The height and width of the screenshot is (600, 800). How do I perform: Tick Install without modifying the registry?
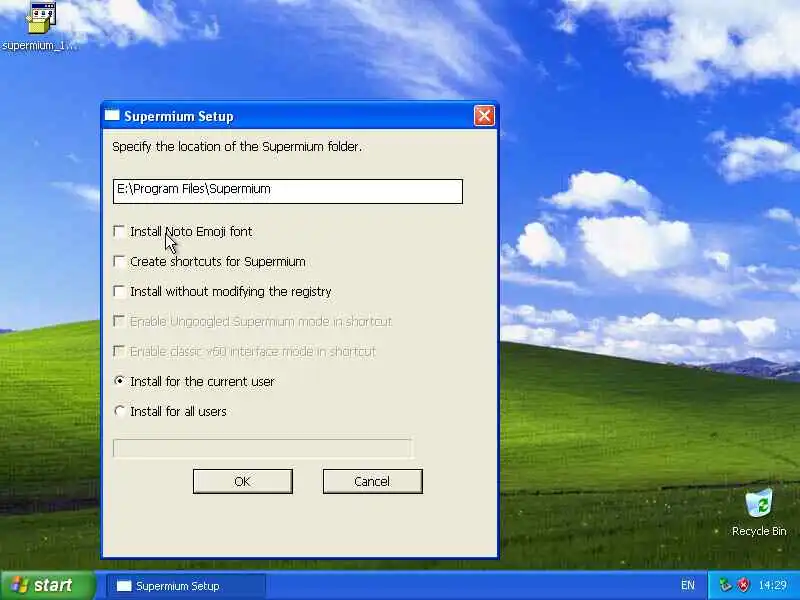[119, 292]
